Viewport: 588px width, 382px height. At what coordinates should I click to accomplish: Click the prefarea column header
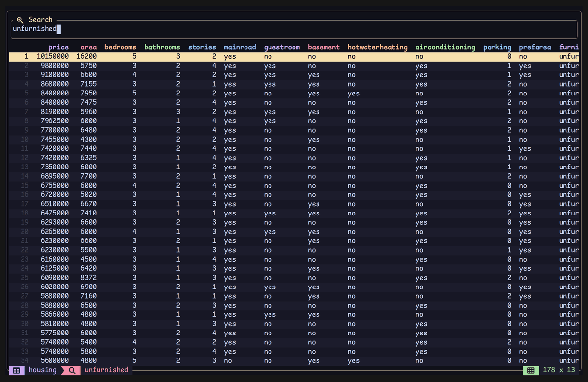tap(535, 48)
